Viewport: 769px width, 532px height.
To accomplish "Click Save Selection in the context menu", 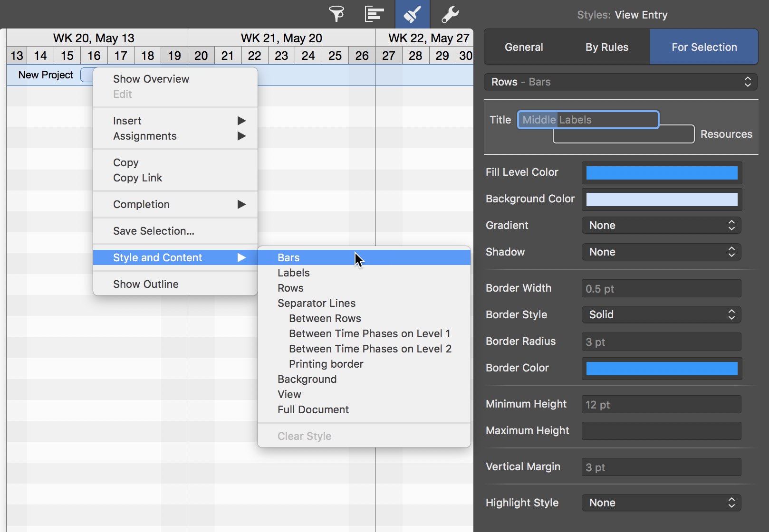I will (153, 231).
